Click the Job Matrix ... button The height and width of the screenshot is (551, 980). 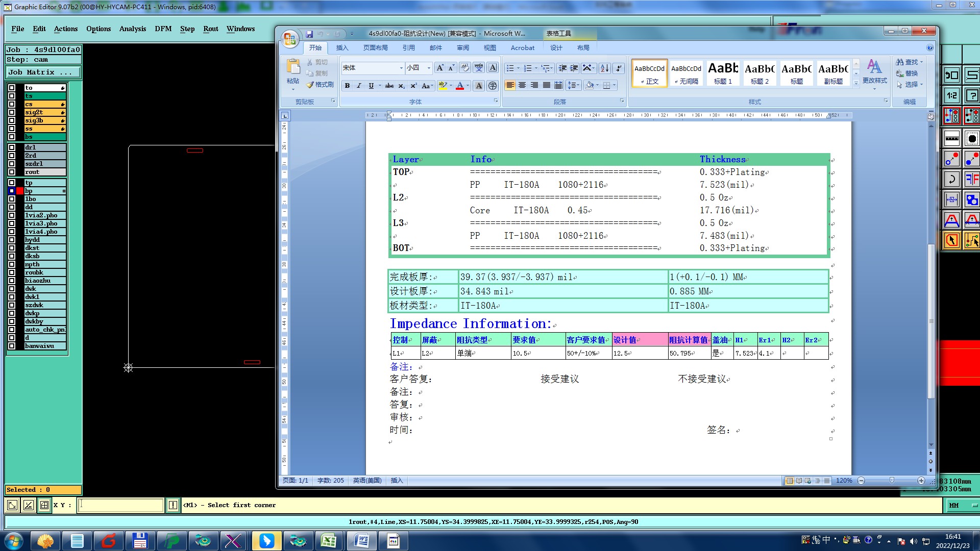[43, 72]
